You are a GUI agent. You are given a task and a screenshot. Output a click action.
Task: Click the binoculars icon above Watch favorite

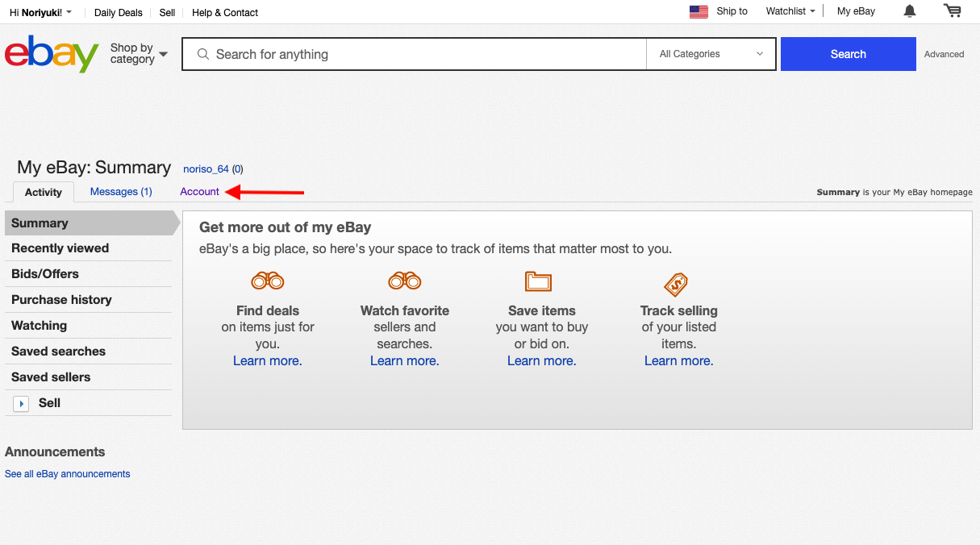[x=405, y=281]
